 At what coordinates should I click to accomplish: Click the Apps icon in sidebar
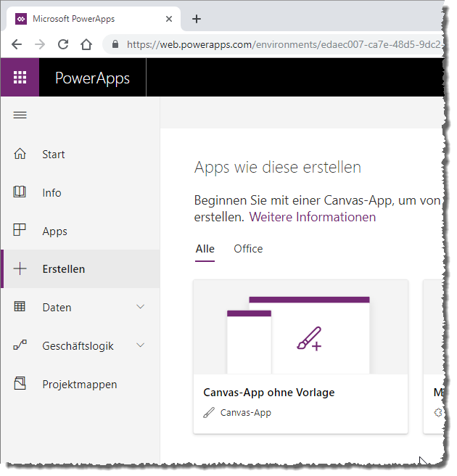(x=20, y=231)
